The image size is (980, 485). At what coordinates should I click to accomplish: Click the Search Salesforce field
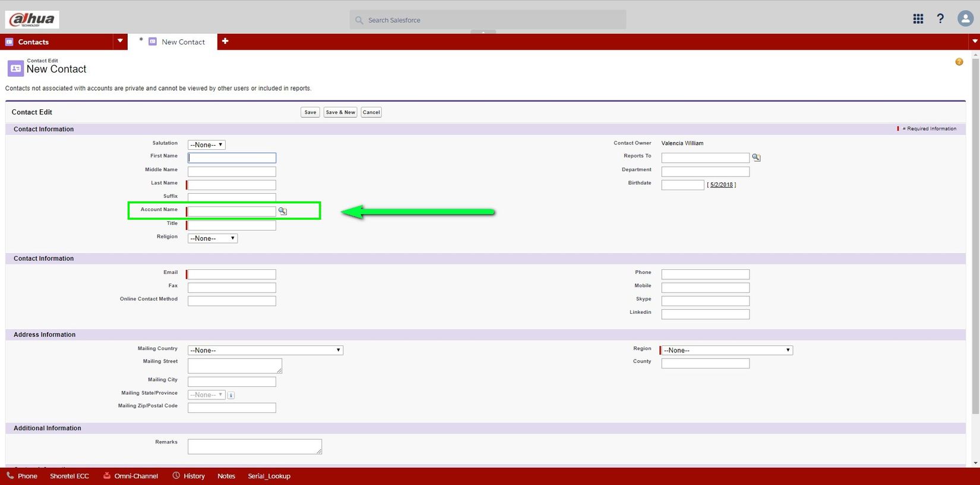coord(488,20)
